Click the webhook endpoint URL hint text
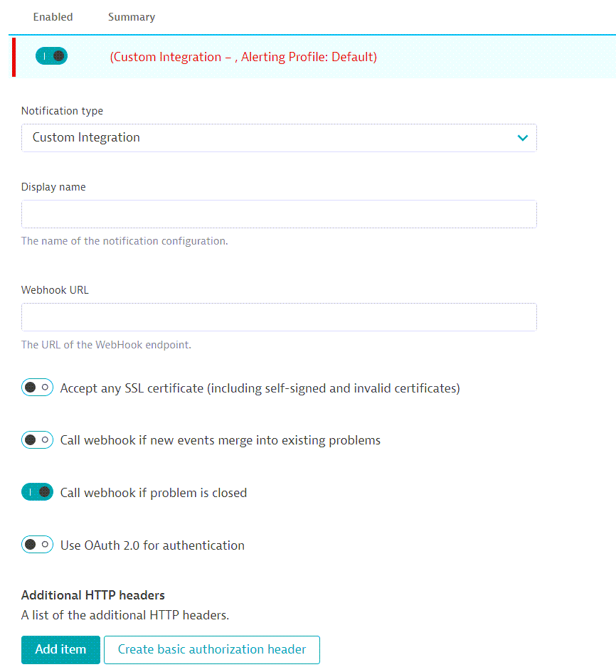This screenshot has width=616, height=672. click(105, 343)
